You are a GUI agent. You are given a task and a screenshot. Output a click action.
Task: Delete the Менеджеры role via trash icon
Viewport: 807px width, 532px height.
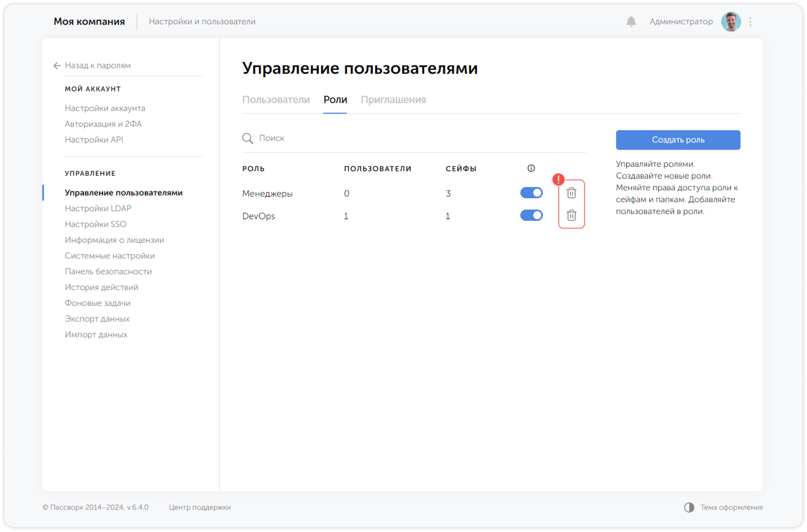pyautogui.click(x=571, y=193)
